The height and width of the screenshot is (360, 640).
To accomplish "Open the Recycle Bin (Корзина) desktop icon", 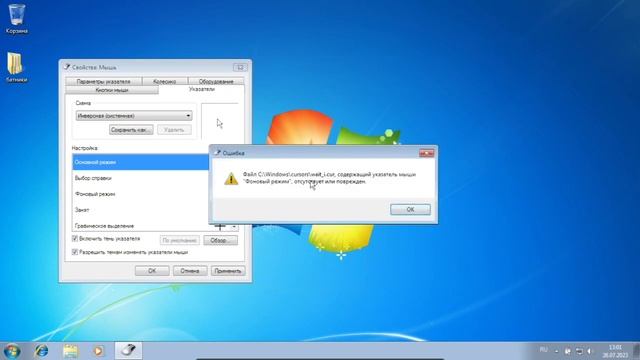I will (17, 18).
